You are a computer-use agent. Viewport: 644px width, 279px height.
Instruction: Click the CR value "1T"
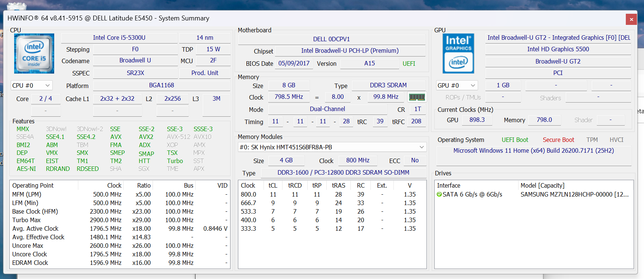418,109
